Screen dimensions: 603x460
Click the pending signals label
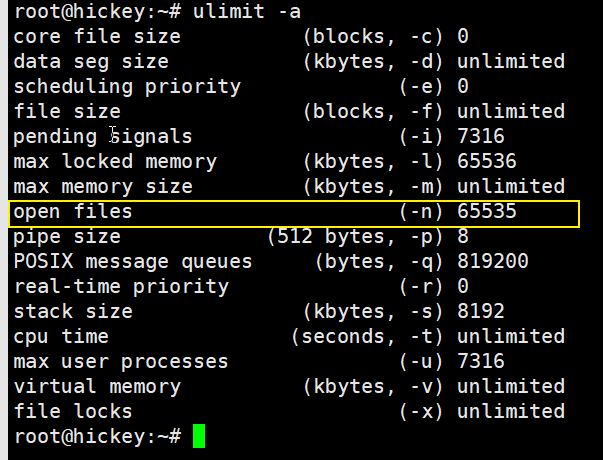103,136
